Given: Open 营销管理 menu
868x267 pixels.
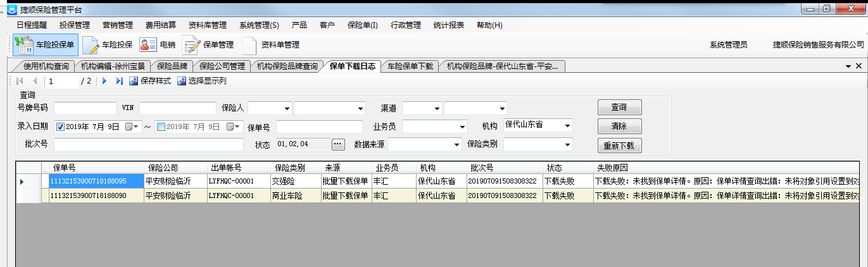Looking at the screenshot, I should tap(118, 25).
